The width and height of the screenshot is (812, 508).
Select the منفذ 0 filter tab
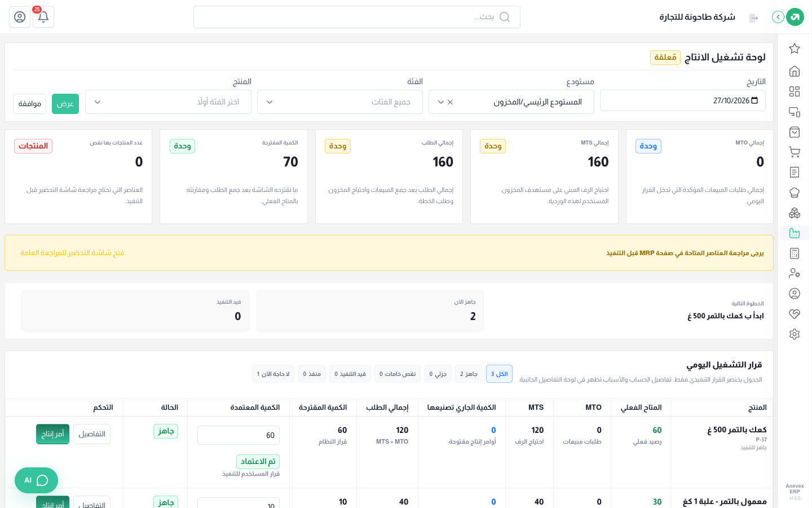click(x=312, y=374)
